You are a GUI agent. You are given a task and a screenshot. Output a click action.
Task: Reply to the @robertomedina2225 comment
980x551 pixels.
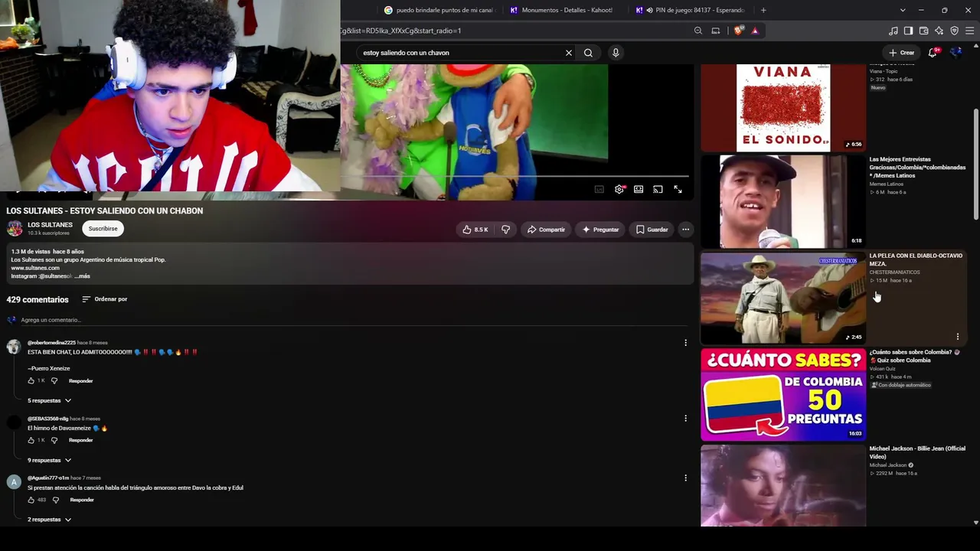point(80,381)
